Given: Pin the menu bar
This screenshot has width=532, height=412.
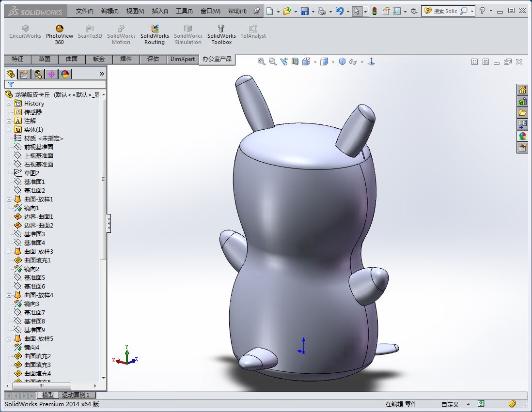Looking at the screenshot, I should tap(257, 11).
